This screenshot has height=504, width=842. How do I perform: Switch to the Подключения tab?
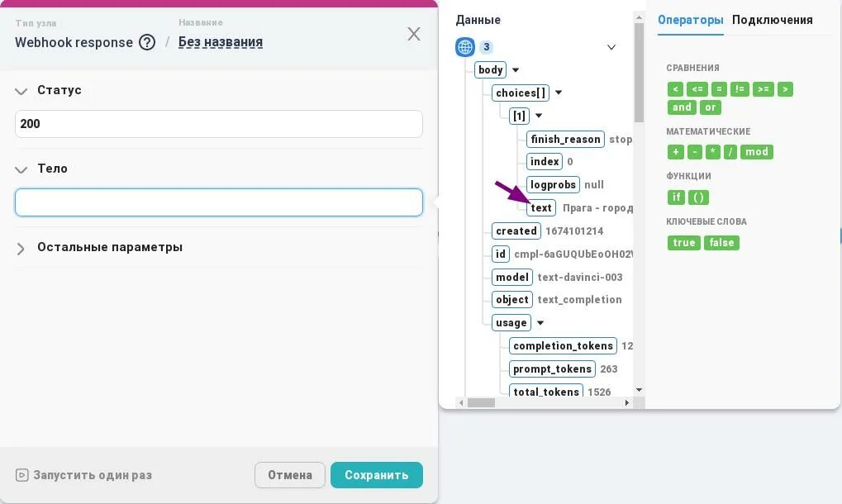coord(772,20)
